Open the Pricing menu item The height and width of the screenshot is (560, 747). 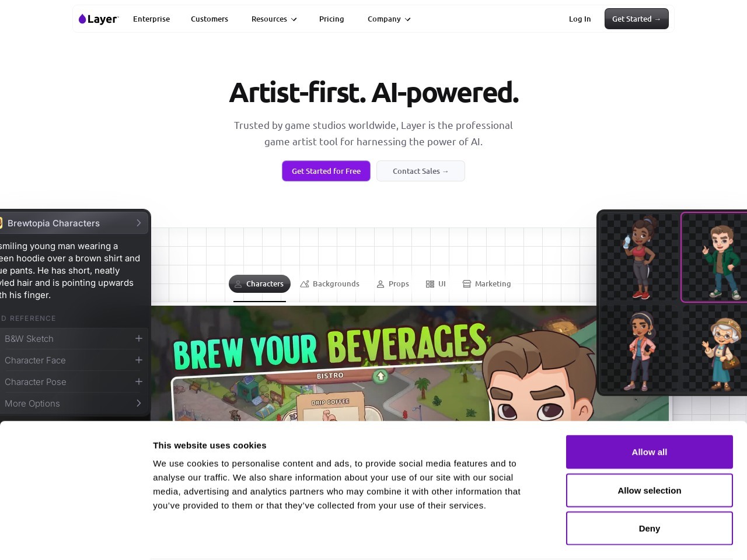(x=331, y=19)
